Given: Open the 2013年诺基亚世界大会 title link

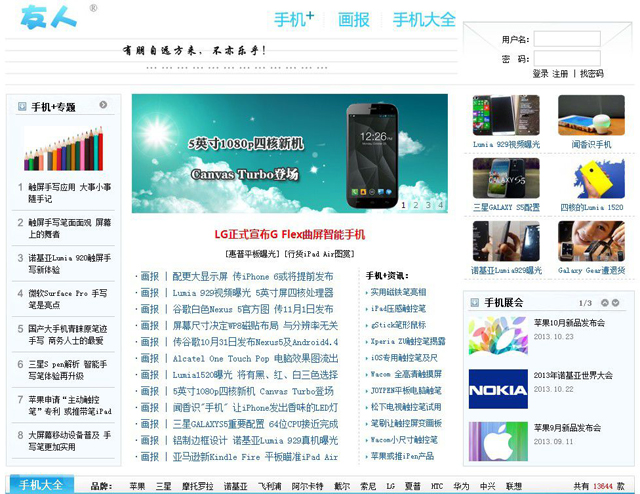Looking at the screenshot, I should tap(573, 376).
